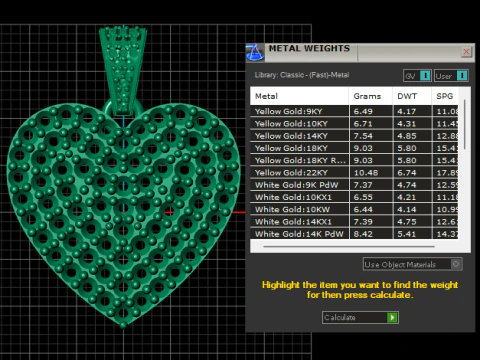Click the green arrow on Calculate
This screenshot has height=360, width=480.
(392, 317)
